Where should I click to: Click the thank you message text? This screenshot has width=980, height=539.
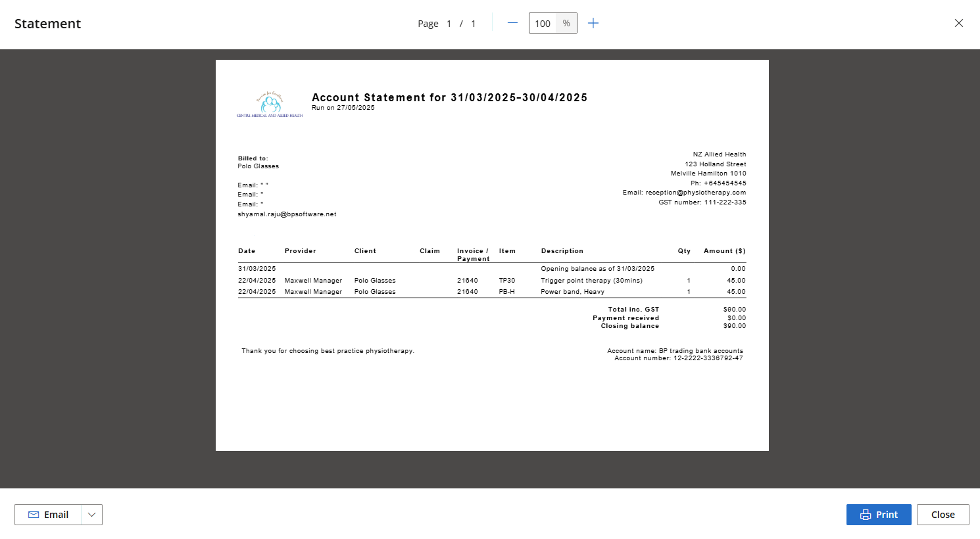(x=328, y=351)
